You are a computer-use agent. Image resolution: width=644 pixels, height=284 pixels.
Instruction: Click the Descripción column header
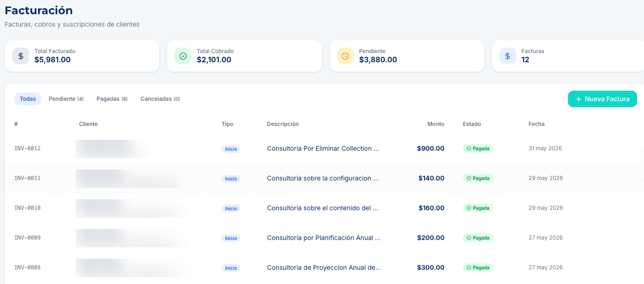coord(283,124)
